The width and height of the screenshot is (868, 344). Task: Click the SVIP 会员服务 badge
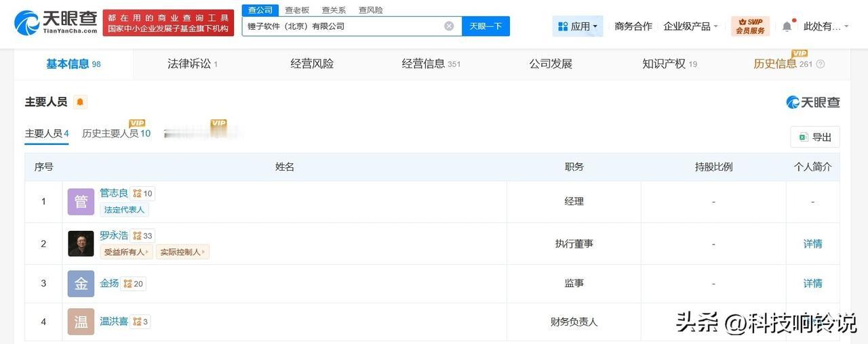(750, 26)
